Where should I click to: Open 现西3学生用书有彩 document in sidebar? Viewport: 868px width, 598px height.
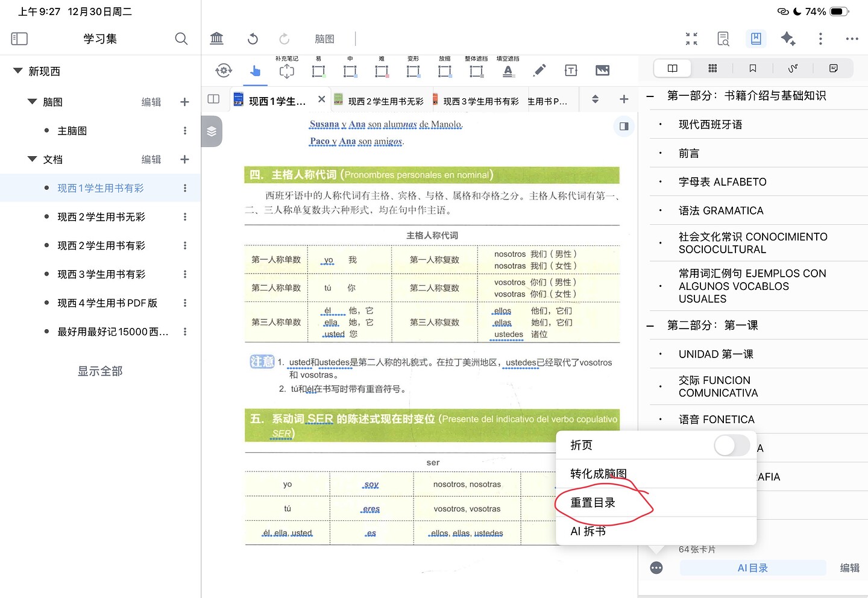pos(101,274)
